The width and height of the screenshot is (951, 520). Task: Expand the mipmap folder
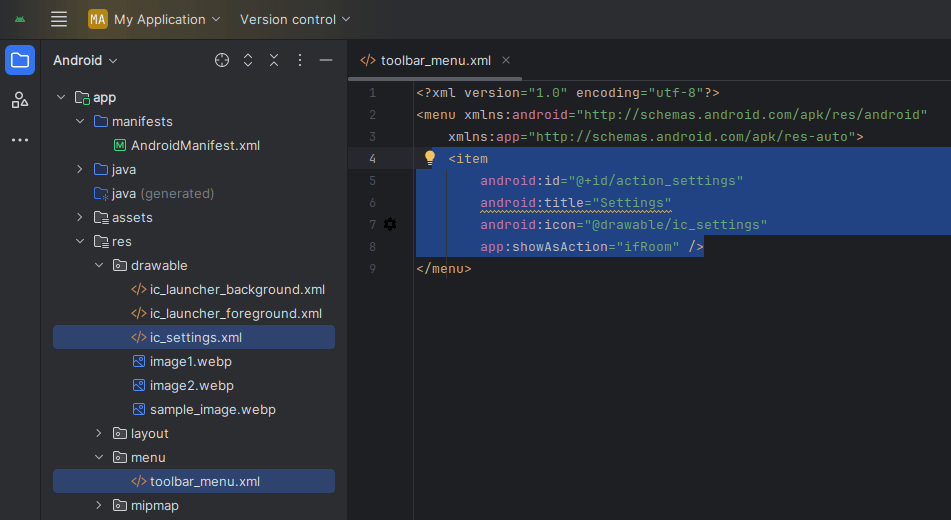point(99,505)
